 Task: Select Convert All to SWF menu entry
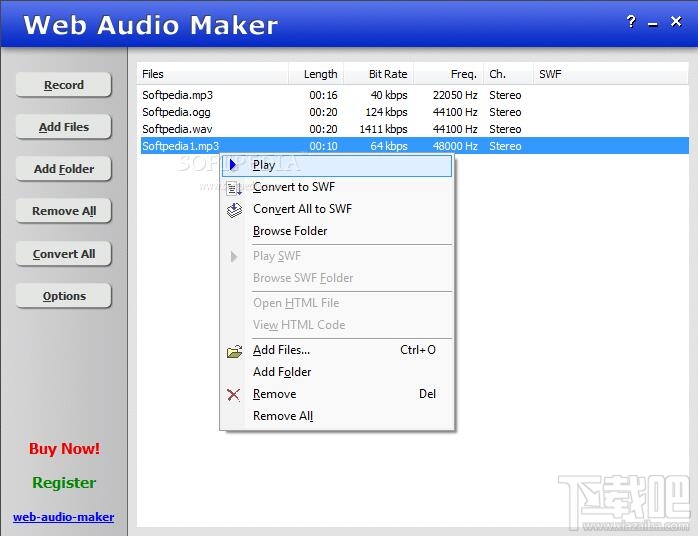click(x=337, y=209)
